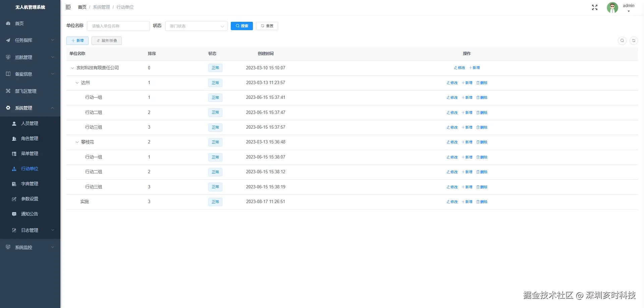Click the blue 搜索 search button
This screenshot has height=308, width=644.
pos(242,26)
